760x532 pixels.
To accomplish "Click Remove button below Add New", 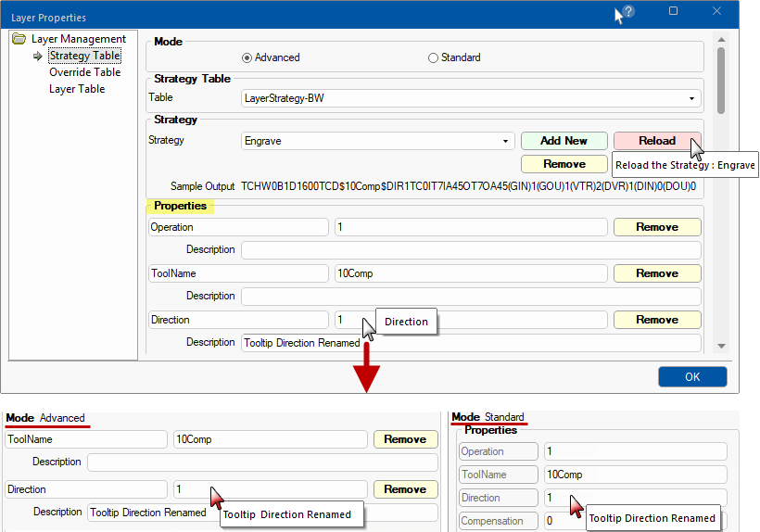I will pyautogui.click(x=564, y=164).
